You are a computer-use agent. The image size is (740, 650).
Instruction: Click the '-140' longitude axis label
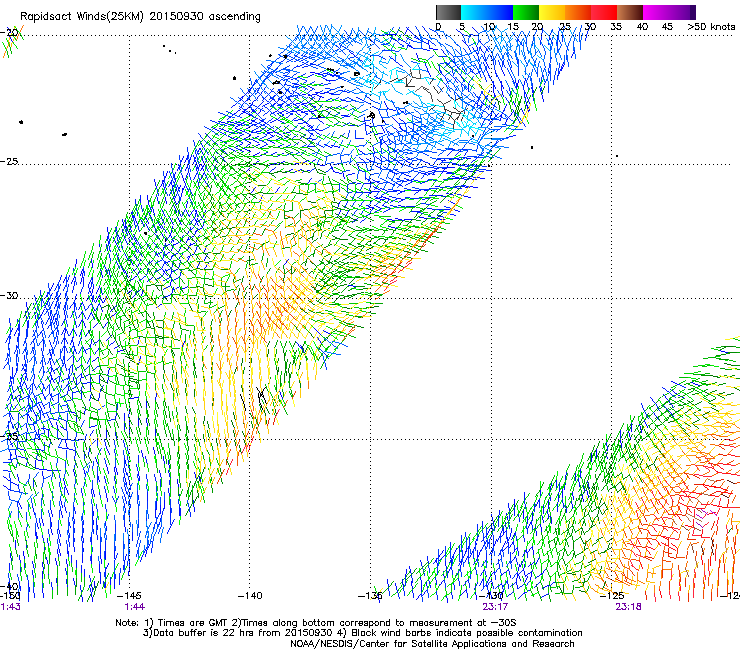(250, 596)
